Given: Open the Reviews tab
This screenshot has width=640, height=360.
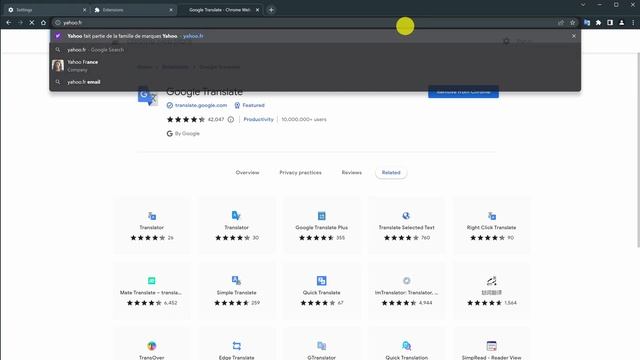Looking at the screenshot, I should [351, 173].
